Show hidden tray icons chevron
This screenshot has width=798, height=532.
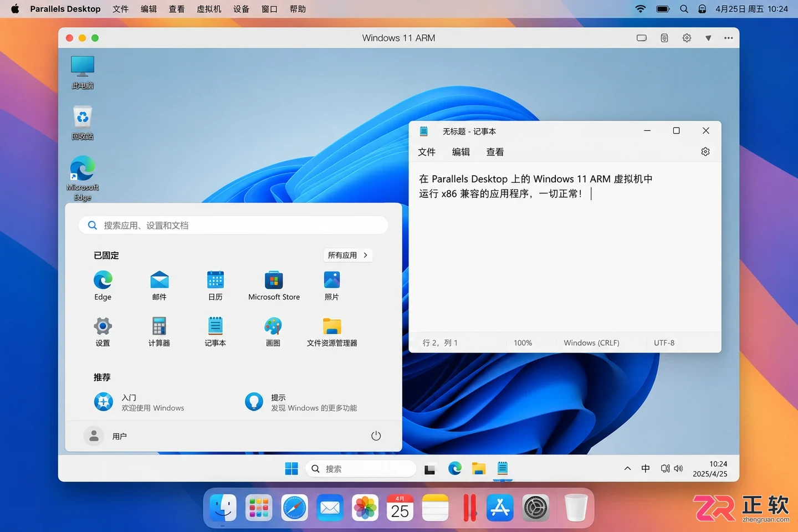click(627, 468)
